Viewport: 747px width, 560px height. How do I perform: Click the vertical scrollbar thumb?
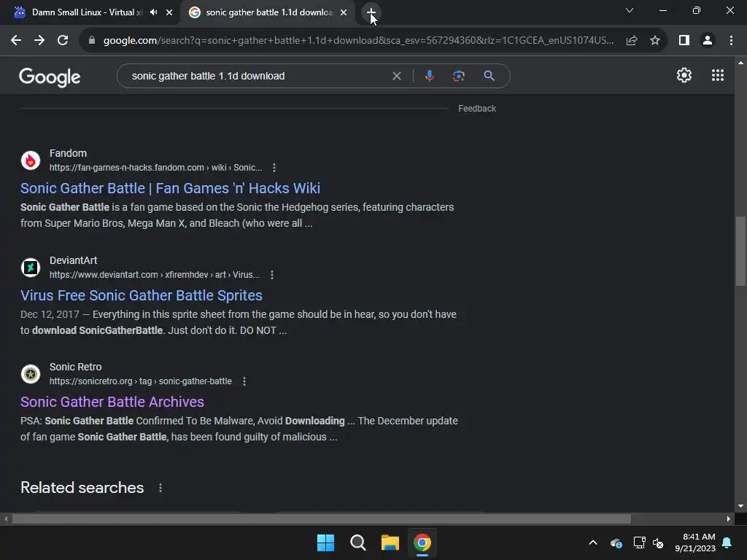740,251
